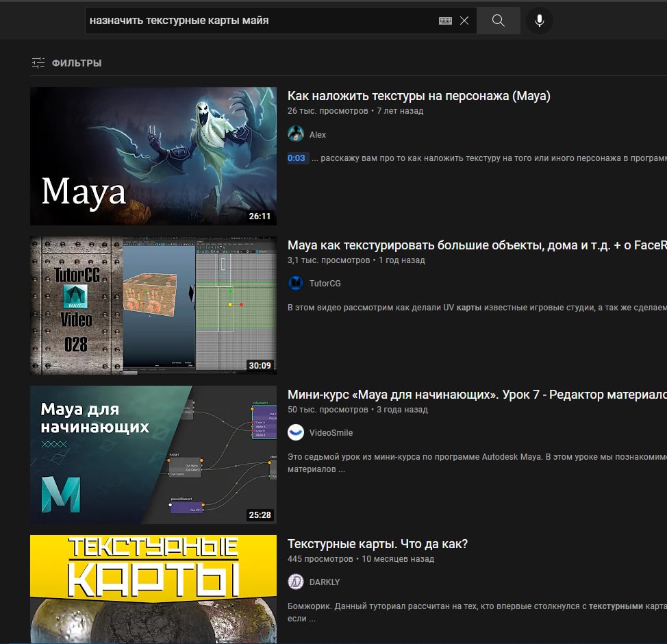Open the DARKLY channel name link

(x=325, y=582)
